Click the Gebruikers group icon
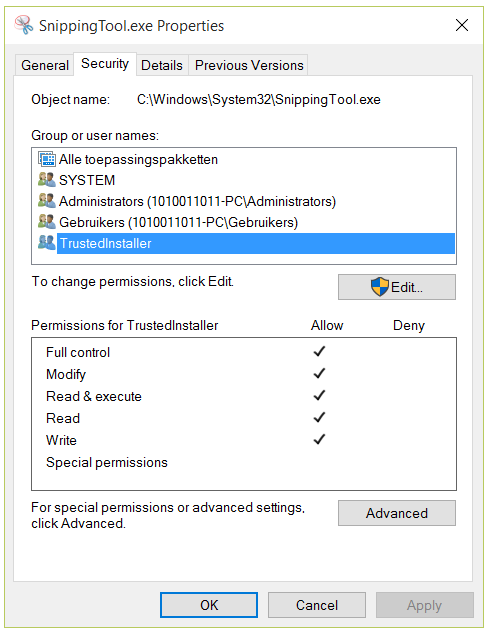This screenshot has height=634, width=490. coord(46,222)
